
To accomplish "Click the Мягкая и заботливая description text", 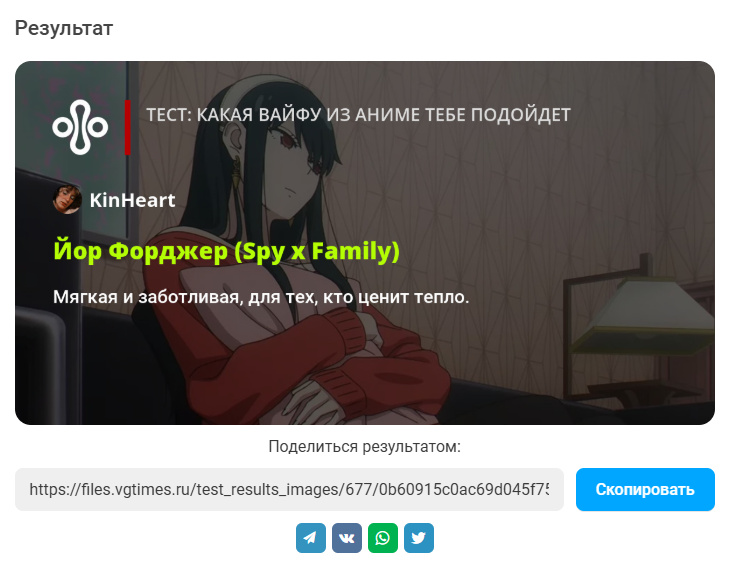I will tap(261, 297).
